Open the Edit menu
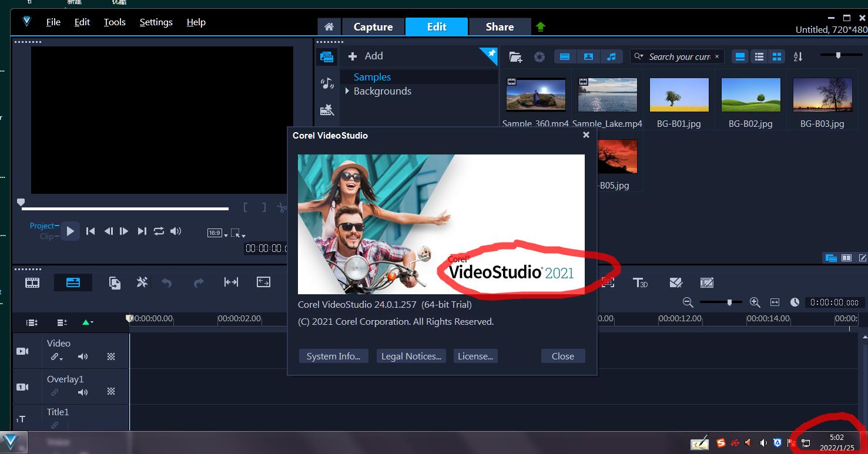This screenshot has width=868, height=454. coord(82,22)
